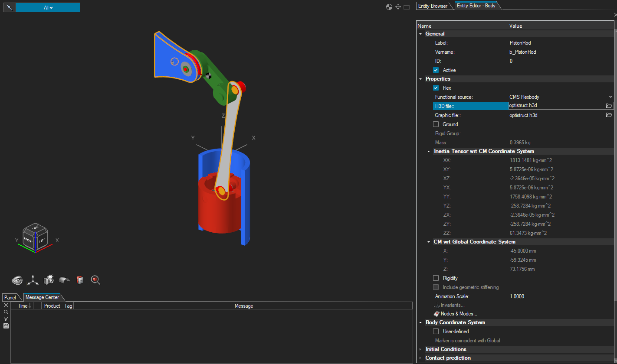Click the Message column header

point(243,306)
